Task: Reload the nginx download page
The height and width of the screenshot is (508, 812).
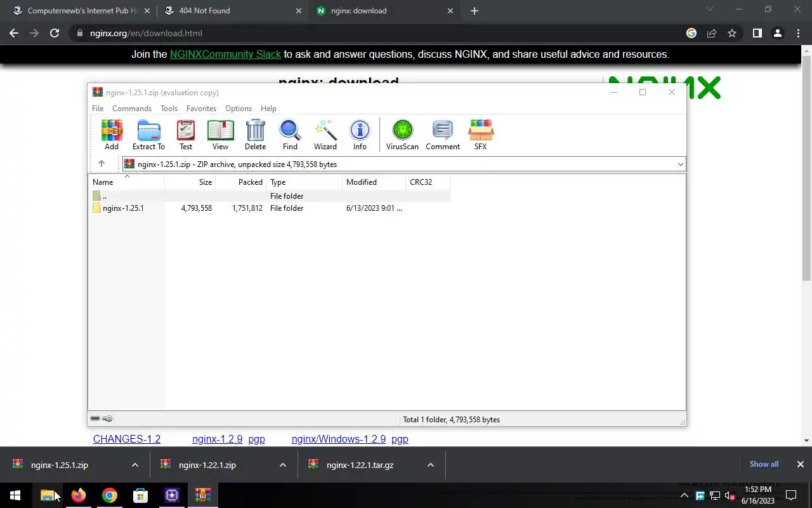Action: pos(55,33)
